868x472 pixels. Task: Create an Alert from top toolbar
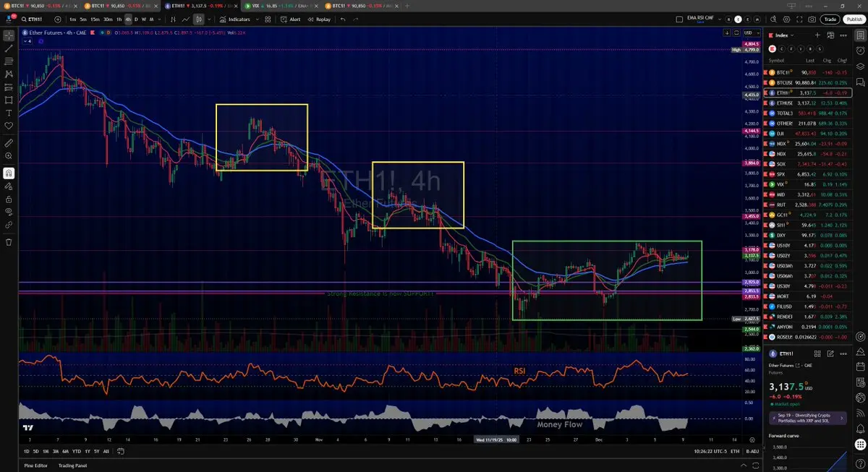291,20
